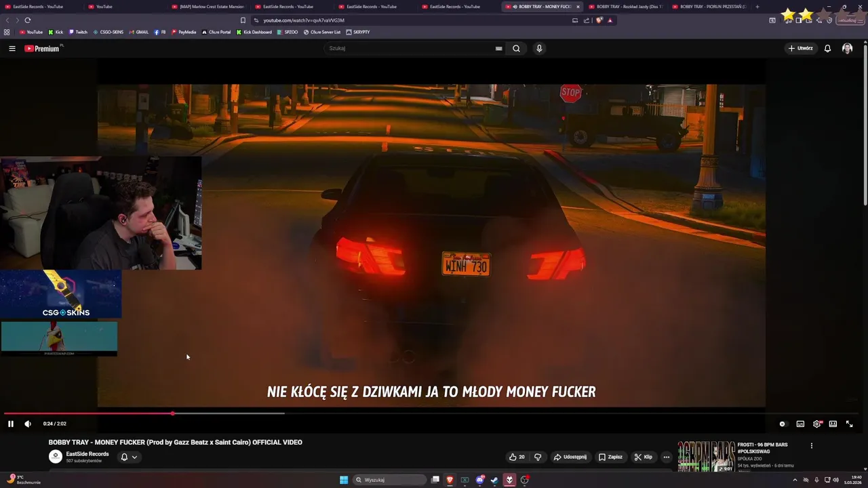The image size is (868, 488).
Task: Open EastSide Records channel link
Action: click(87, 454)
